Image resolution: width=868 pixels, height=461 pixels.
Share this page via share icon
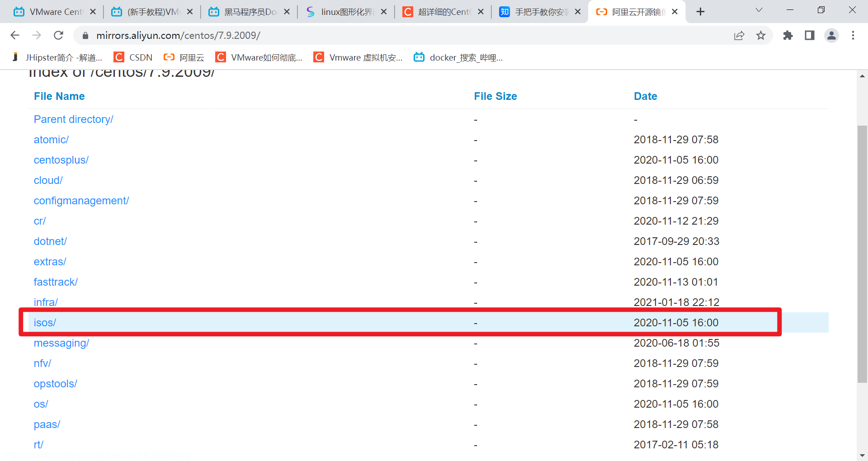[x=739, y=35]
